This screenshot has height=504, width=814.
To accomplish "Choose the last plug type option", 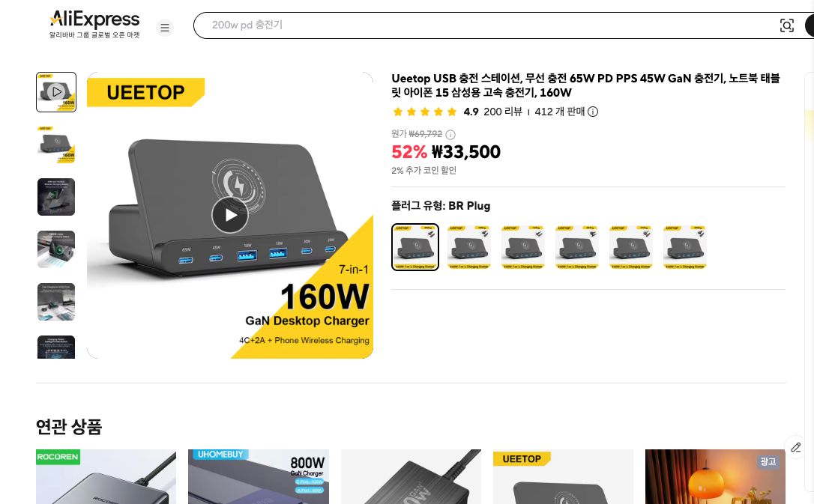I will coord(685,247).
